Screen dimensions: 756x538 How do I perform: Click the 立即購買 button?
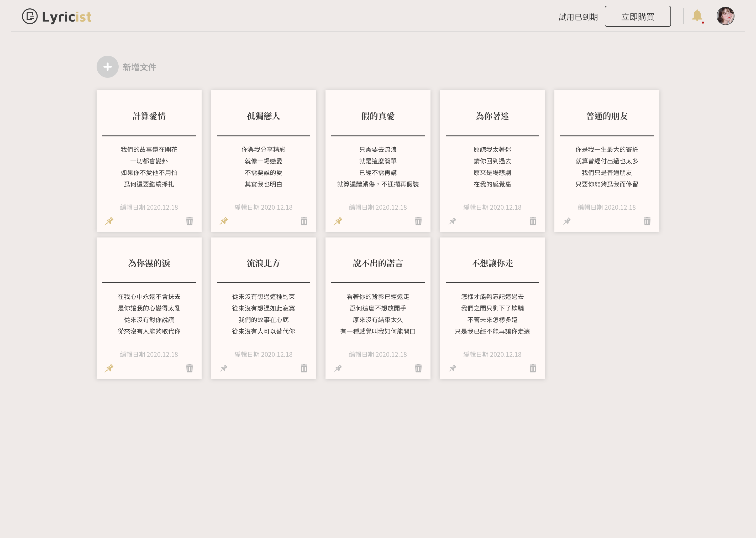point(638,16)
